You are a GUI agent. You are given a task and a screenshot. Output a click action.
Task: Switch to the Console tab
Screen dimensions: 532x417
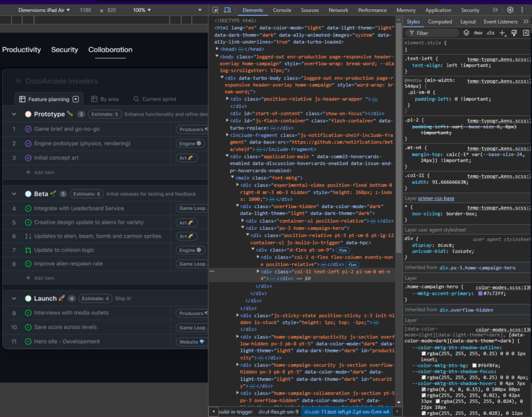tap(282, 10)
